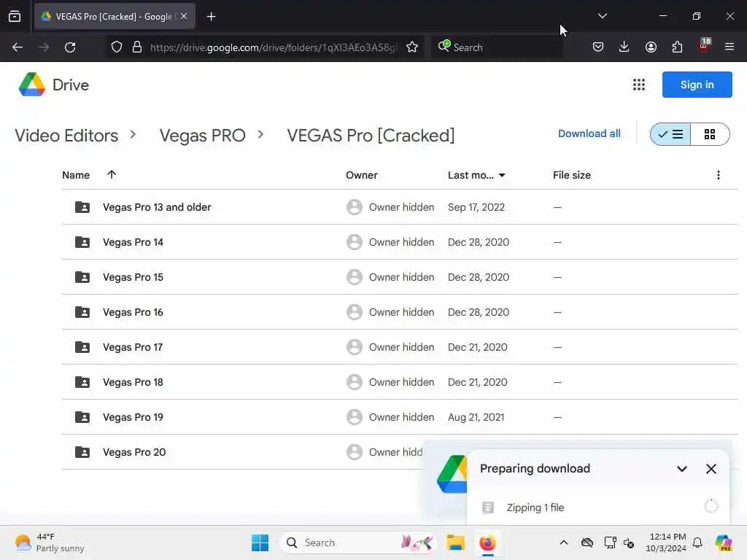Viewport: 747px width, 560px height.
Task: Open Google apps grid launcher
Action: [639, 85]
